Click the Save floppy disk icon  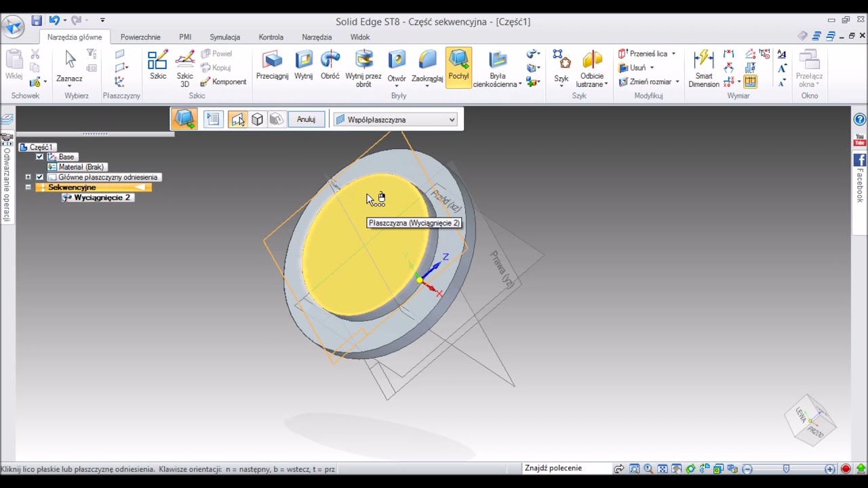pos(37,21)
